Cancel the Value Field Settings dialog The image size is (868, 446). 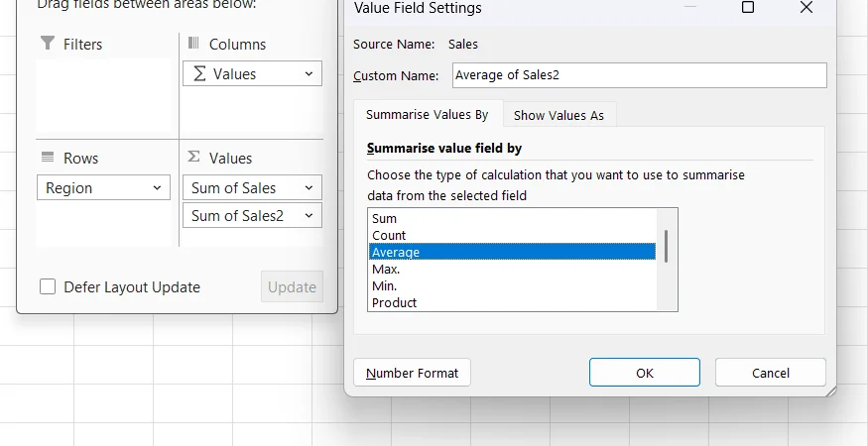point(771,373)
